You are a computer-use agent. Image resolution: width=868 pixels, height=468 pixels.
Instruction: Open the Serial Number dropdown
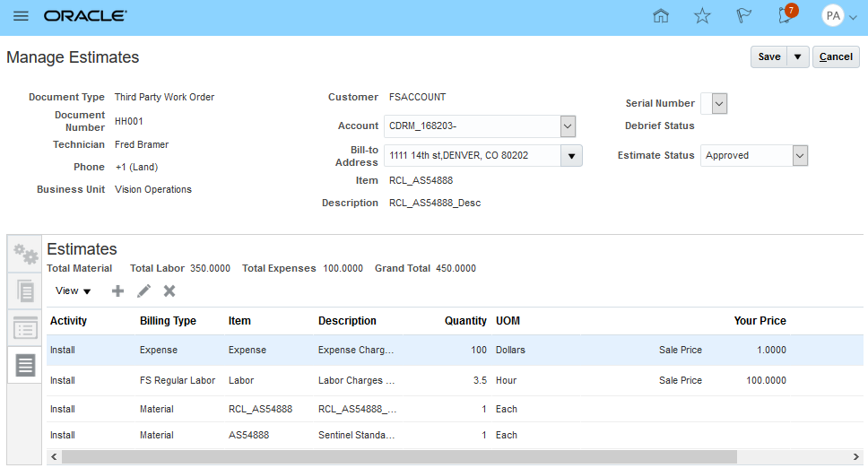tap(719, 103)
